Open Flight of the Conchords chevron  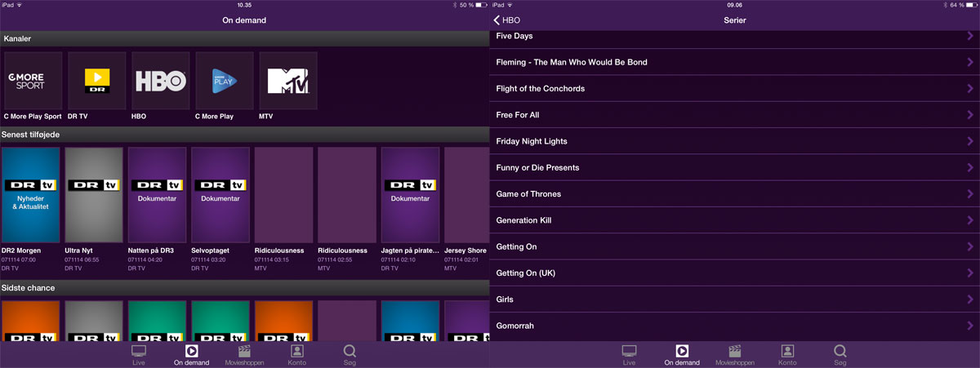[x=970, y=88]
